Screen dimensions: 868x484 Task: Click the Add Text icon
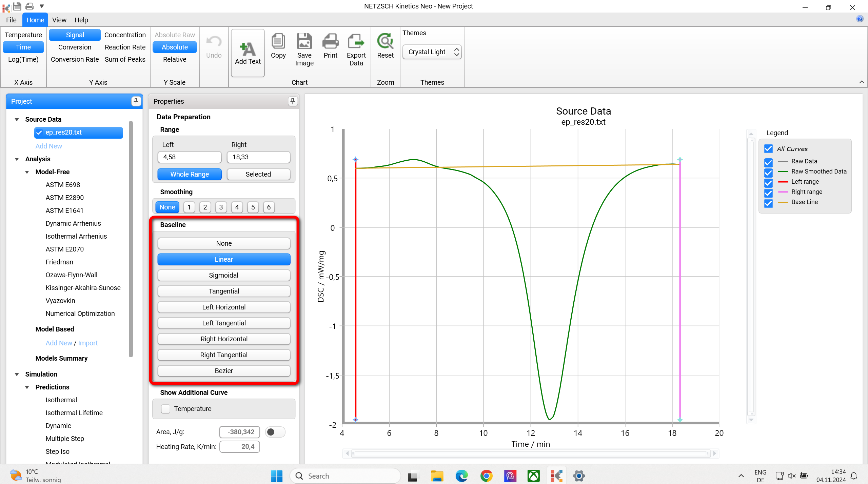click(x=248, y=49)
